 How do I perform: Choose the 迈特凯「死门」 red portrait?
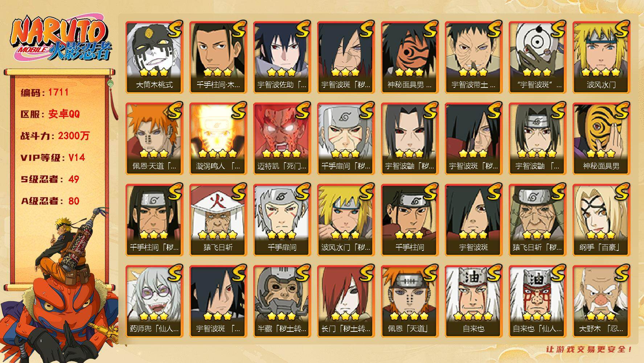click(x=282, y=139)
